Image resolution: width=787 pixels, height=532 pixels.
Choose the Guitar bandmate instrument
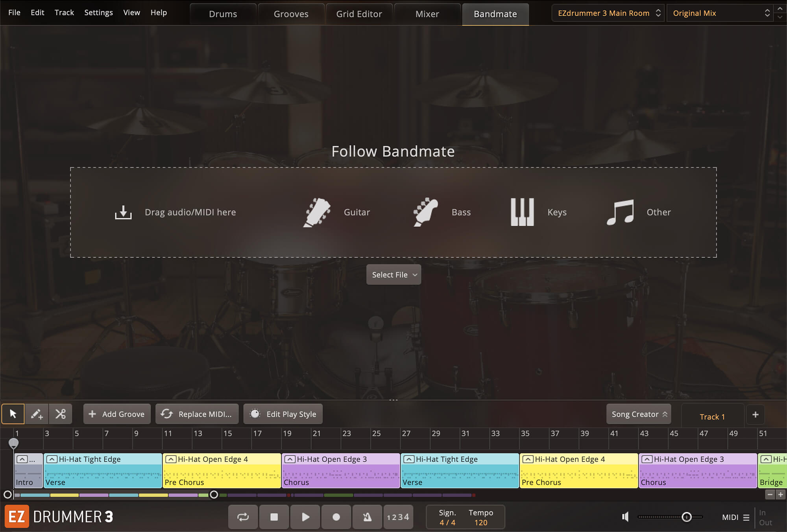click(336, 212)
